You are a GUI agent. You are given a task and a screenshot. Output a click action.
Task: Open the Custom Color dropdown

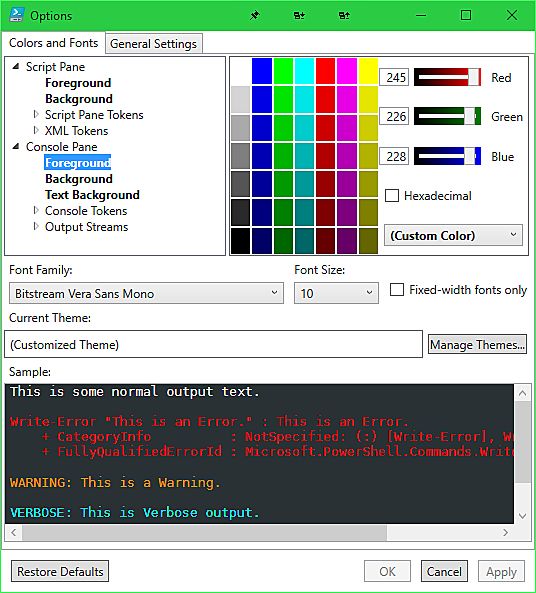(454, 235)
